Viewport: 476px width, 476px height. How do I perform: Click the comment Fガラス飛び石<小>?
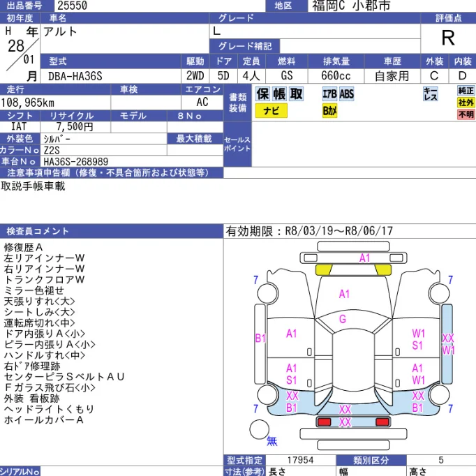(x=50, y=387)
